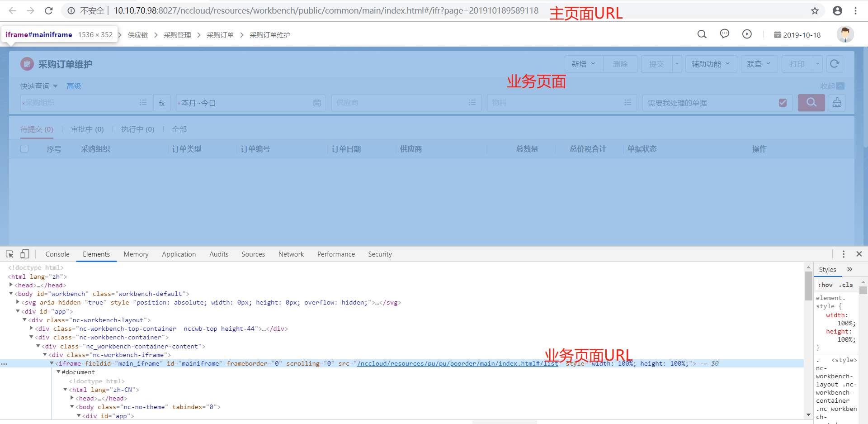Screen dimensions: 868x424
Task: Open the Security tab
Action: (380, 254)
